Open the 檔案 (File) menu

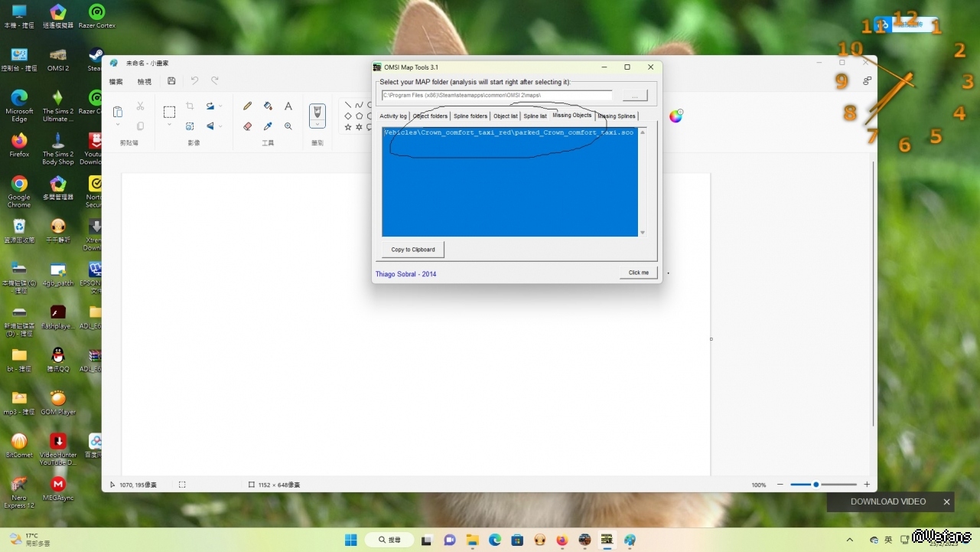116,82
